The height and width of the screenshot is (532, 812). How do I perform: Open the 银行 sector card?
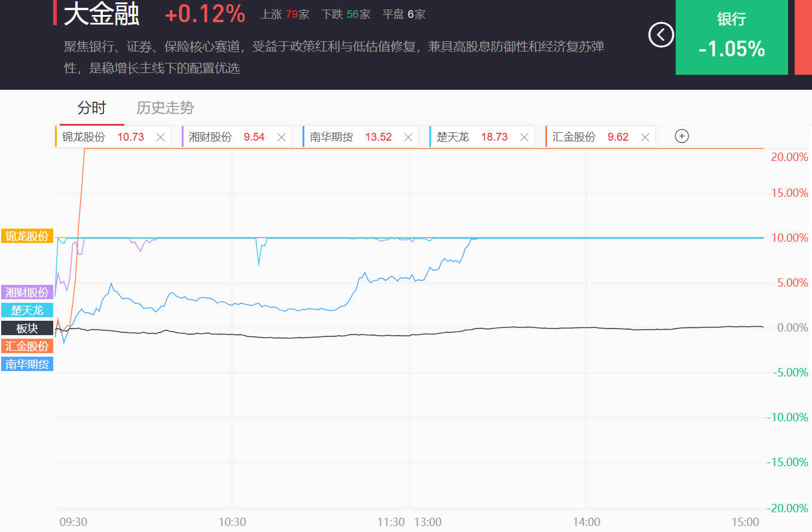(x=732, y=37)
